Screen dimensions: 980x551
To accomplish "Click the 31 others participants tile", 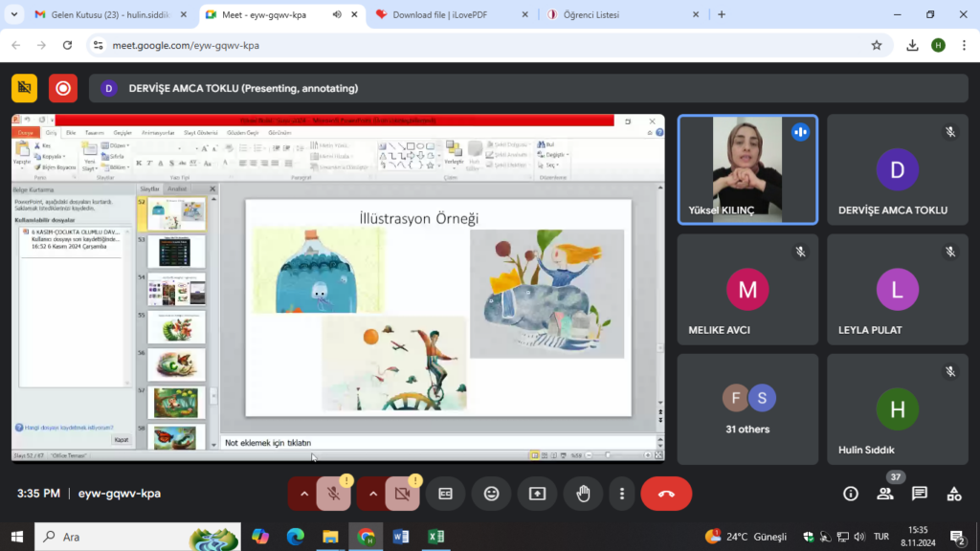I will click(x=747, y=408).
